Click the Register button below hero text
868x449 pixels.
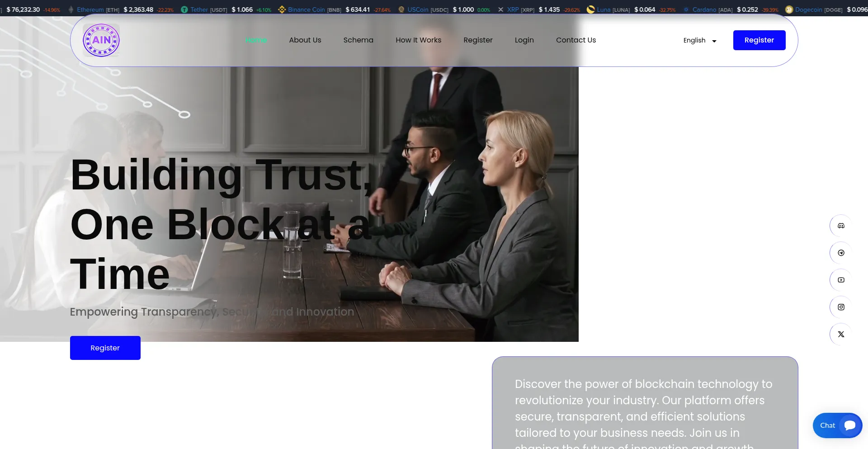click(105, 348)
